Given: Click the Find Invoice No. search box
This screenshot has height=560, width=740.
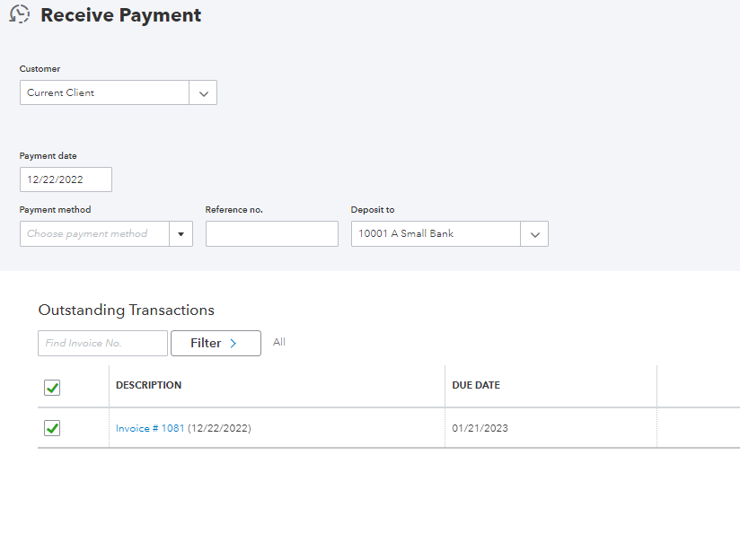Looking at the screenshot, I should (x=102, y=343).
